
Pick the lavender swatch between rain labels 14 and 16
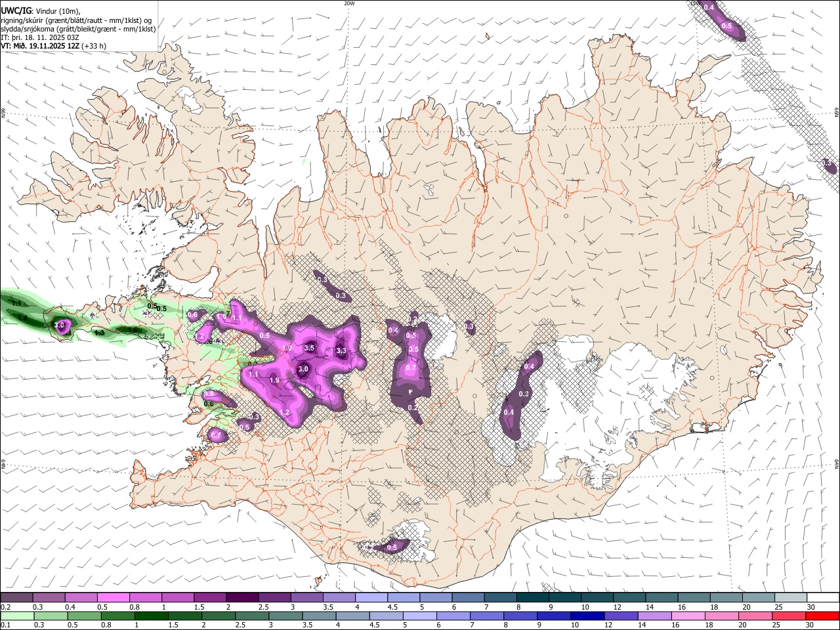coord(654,616)
